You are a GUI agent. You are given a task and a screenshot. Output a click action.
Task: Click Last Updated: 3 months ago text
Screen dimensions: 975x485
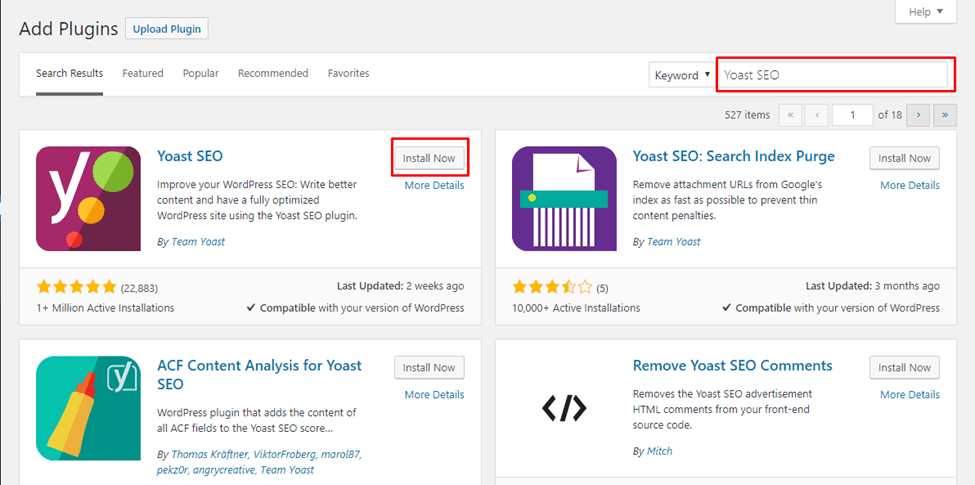pyautogui.click(x=873, y=287)
